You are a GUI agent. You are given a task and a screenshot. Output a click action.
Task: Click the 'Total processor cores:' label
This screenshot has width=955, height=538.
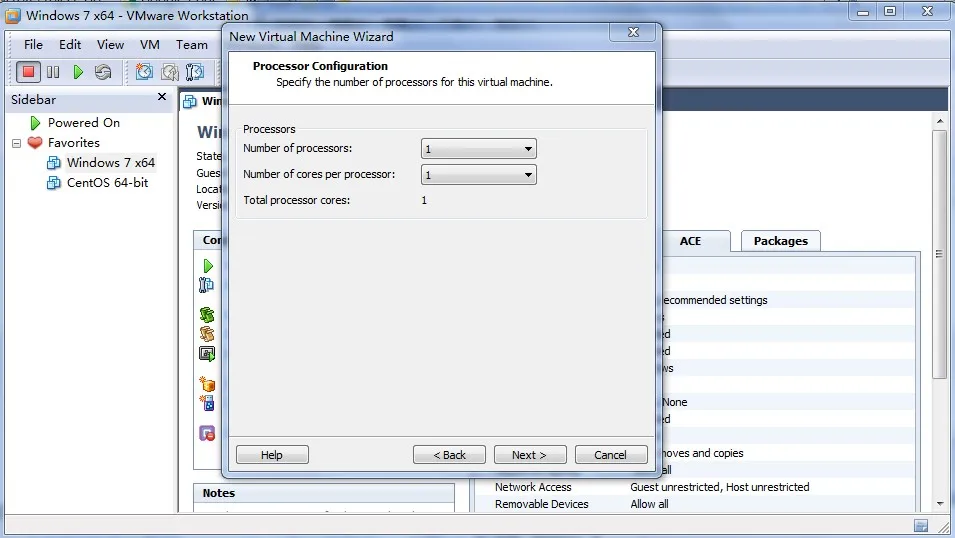point(297,200)
